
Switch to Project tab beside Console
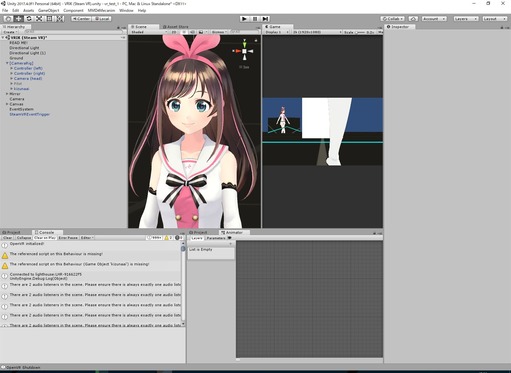12,232
